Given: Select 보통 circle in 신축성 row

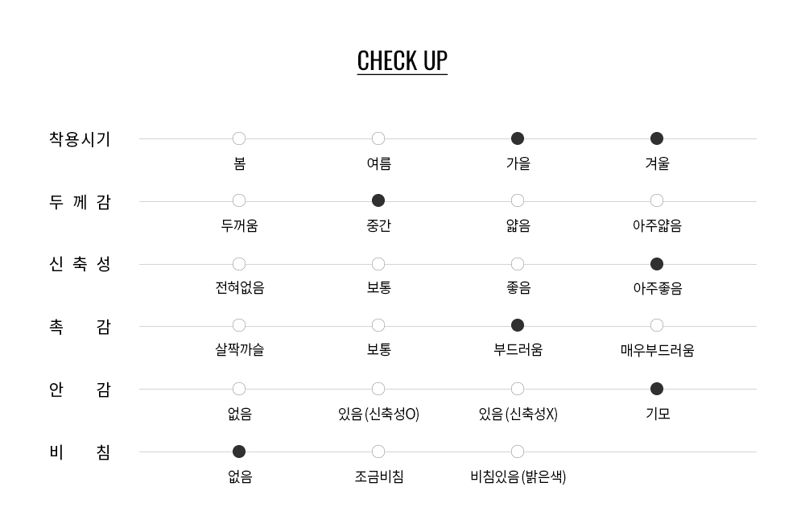Looking at the screenshot, I should point(378,264).
